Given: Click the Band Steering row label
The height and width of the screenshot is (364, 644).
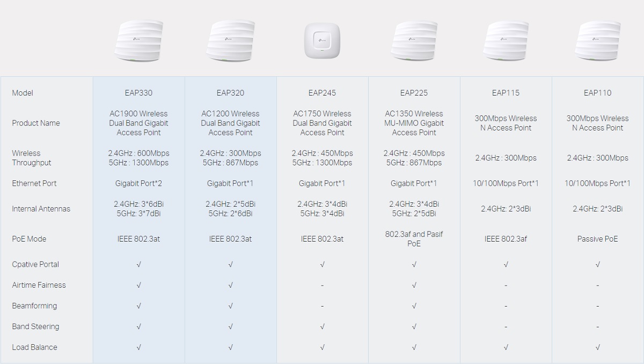Looking at the screenshot, I should point(35,326).
